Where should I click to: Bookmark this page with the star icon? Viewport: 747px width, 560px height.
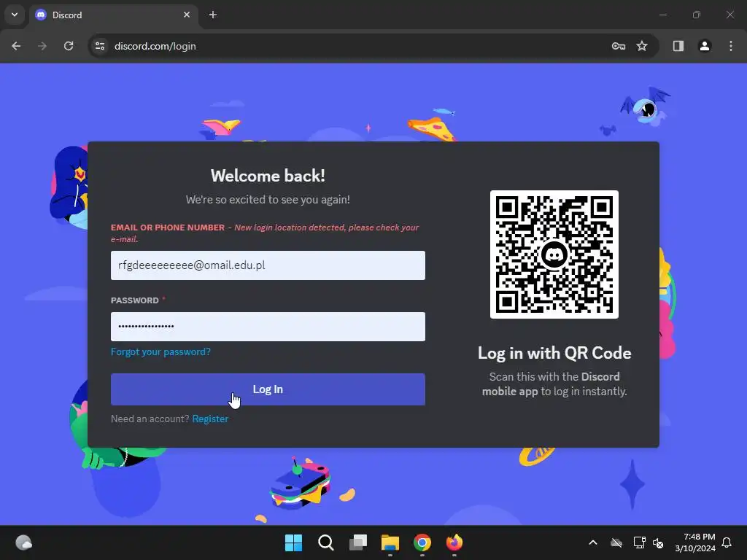click(642, 46)
